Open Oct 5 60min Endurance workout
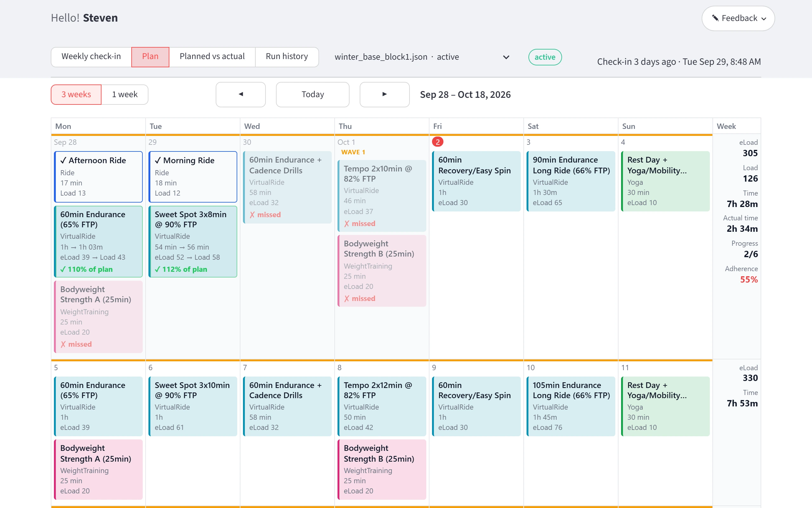The image size is (812, 508). 98,406
